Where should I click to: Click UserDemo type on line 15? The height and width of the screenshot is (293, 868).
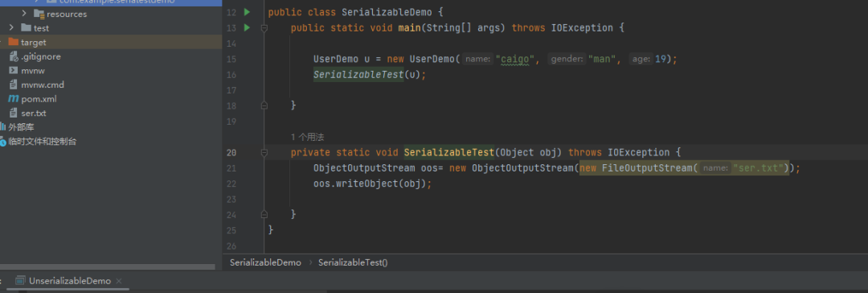pyautogui.click(x=336, y=59)
